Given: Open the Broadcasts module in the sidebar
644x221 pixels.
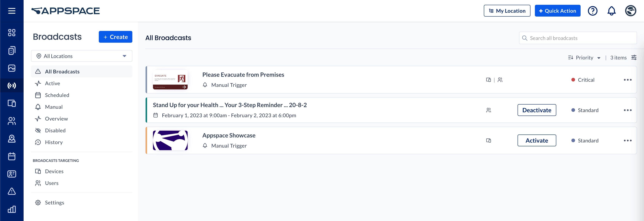Looking at the screenshot, I should coord(12,86).
